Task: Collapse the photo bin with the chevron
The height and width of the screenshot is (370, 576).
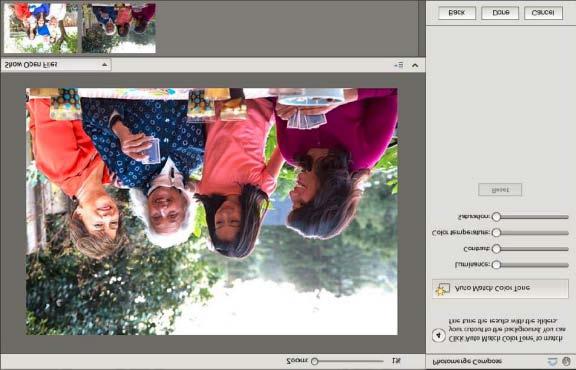Action: [415, 65]
